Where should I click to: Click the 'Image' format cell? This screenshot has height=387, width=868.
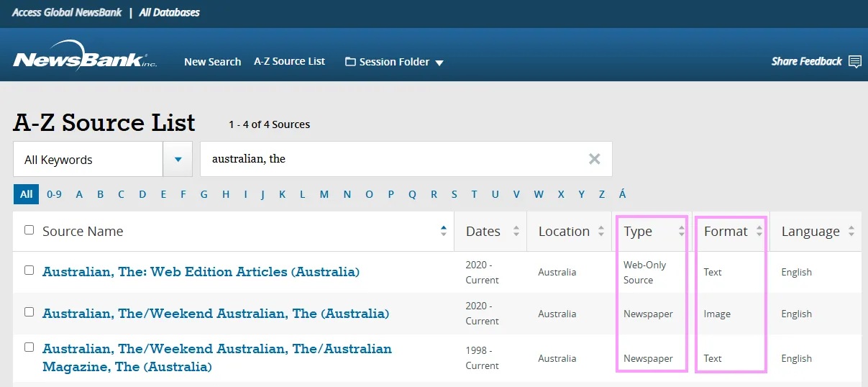click(x=717, y=314)
